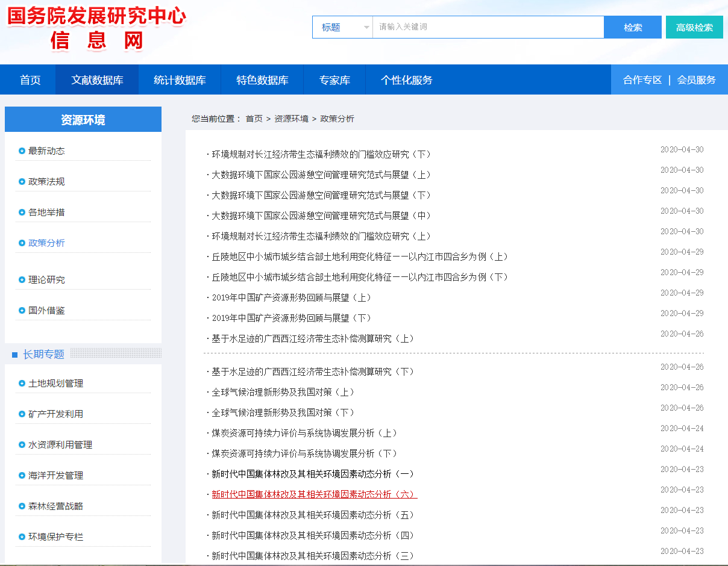Select 专家库 in the navigation bar
Viewport: 728px width, 566px height.
[334, 80]
